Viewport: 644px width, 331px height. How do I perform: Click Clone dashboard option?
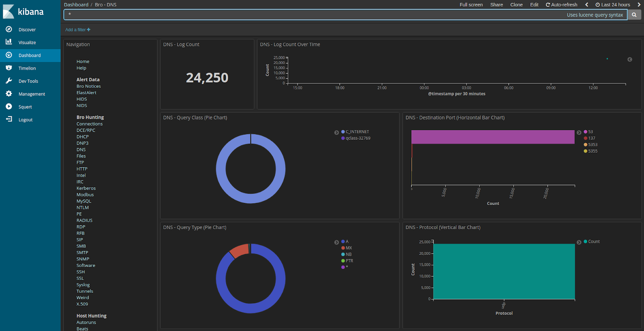tap(516, 5)
